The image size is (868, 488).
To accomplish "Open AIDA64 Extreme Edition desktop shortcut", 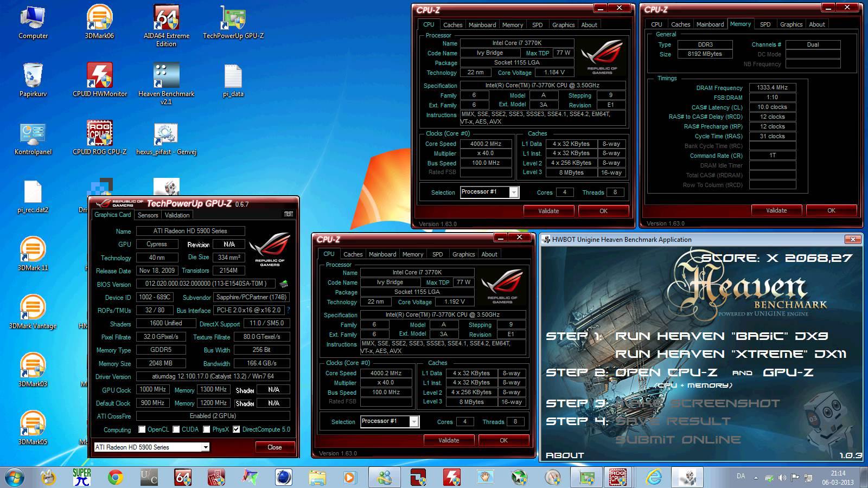I will click(x=166, y=26).
